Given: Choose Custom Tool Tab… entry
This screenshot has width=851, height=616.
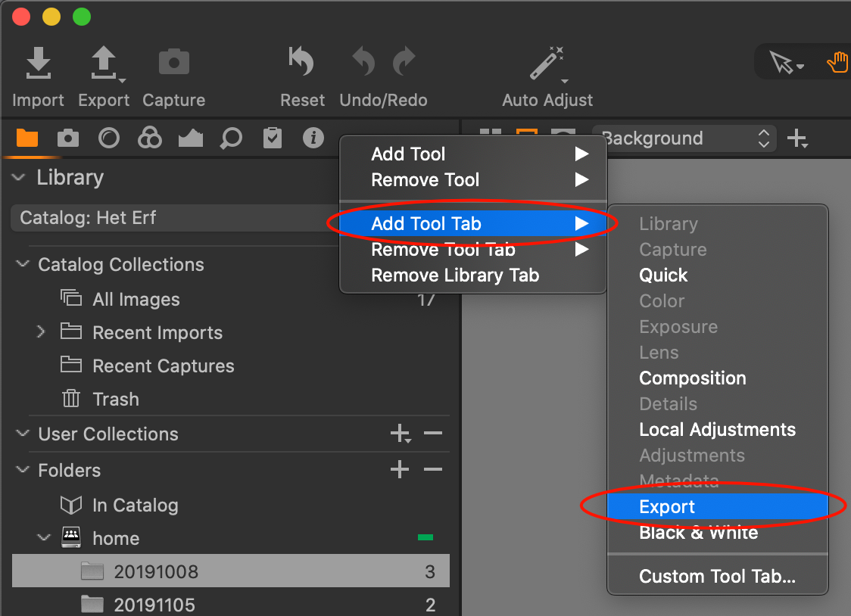Looking at the screenshot, I should [x=718, y=576].
